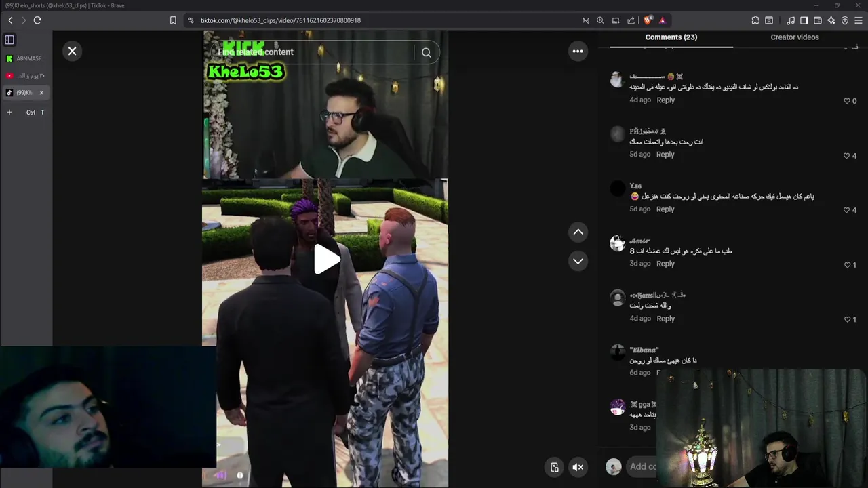This screenshot has width=868, height=488.
Task: Open the picture-in-picture mini player
Action: point(554,467)
